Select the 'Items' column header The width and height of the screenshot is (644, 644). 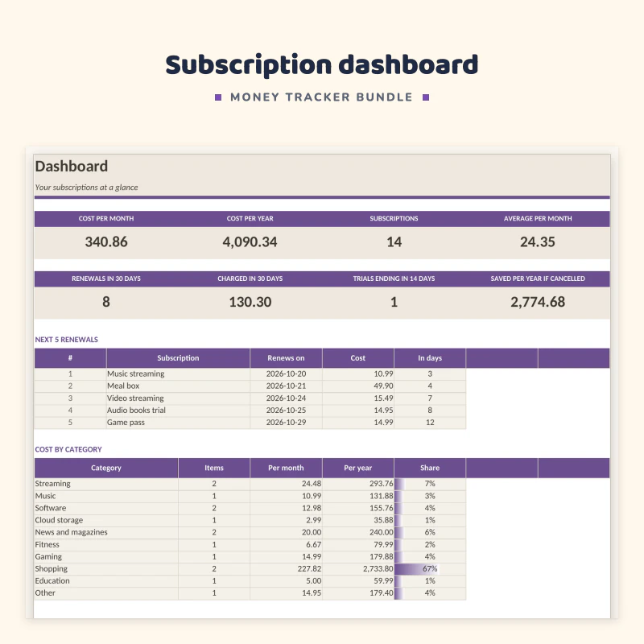(x=214, y=468)
